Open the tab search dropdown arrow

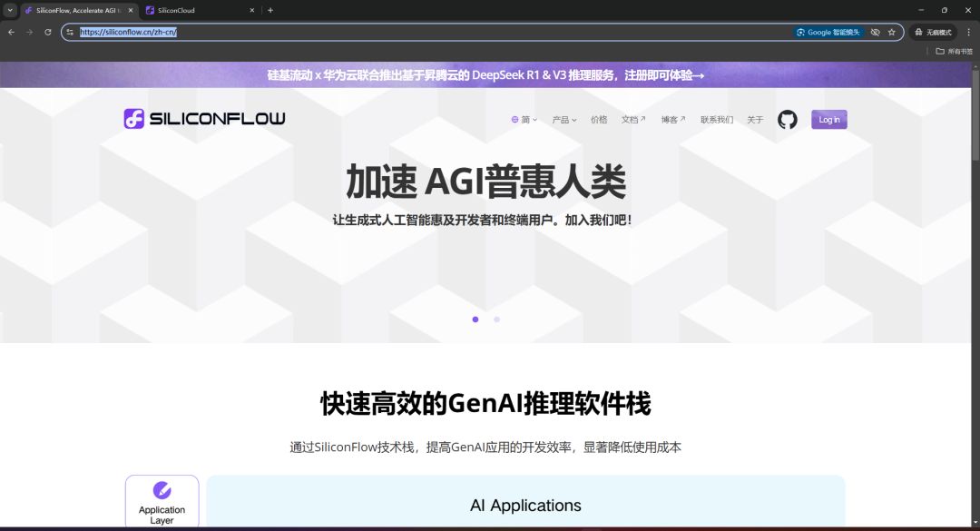coord(10,10)
